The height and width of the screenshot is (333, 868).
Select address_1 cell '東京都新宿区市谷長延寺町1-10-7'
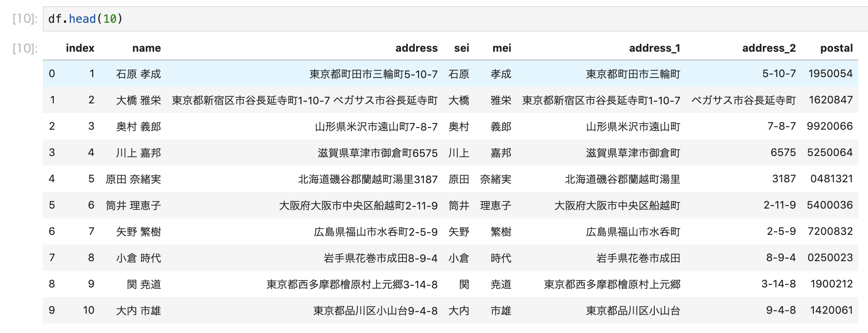(x=601, y=100)
